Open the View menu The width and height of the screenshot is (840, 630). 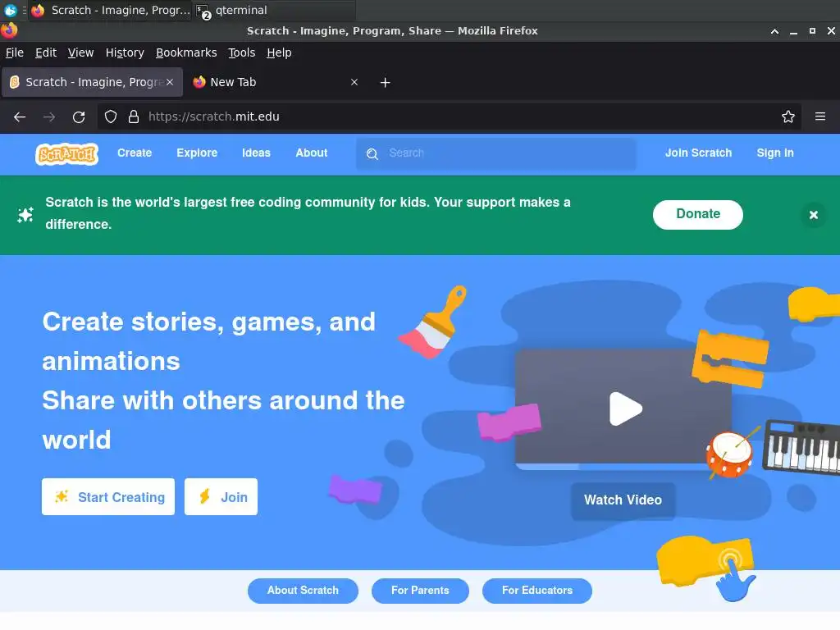(80, 52)
